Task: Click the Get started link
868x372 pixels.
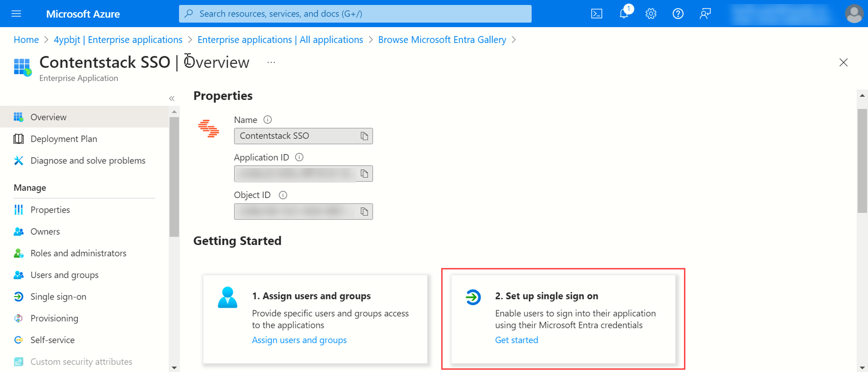Action: pos(517,340)
